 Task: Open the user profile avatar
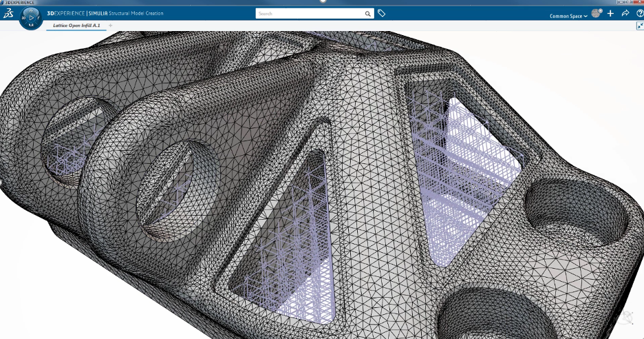click(x=597, y=13)
